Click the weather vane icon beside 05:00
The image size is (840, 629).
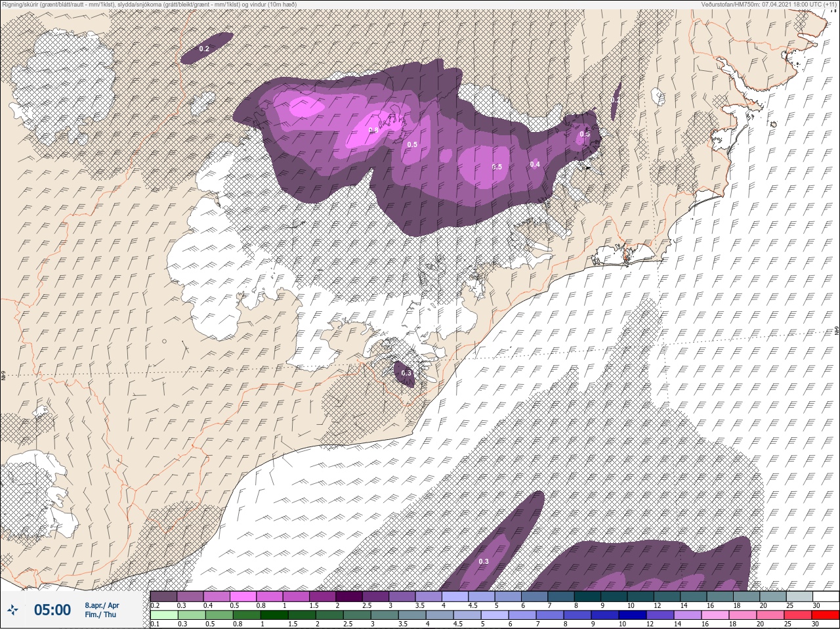[x=13, y=610]
